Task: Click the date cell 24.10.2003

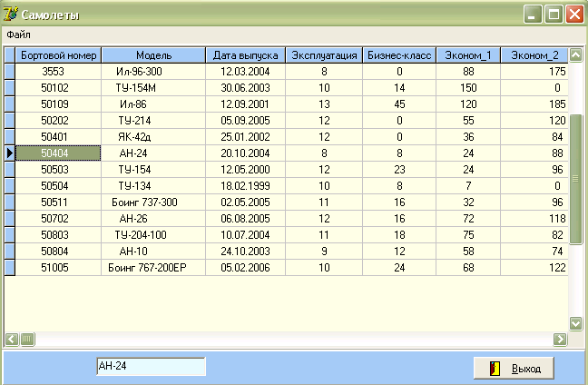Action: 245,251
